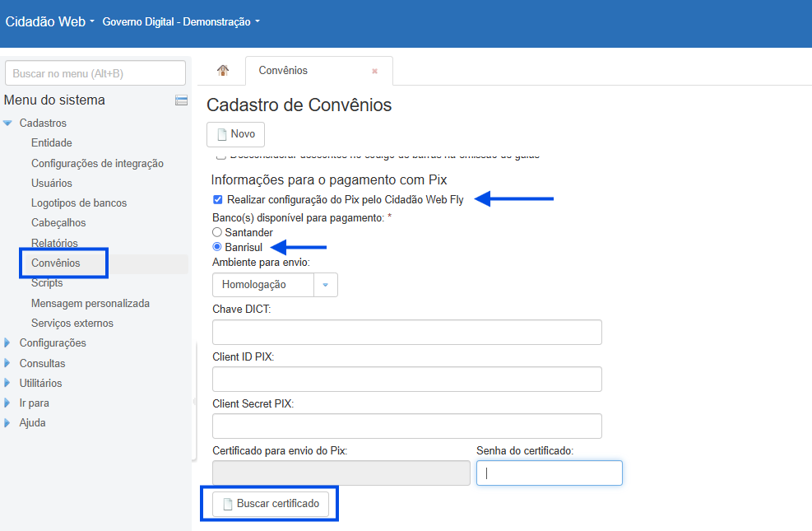Open Serviços externos menu item

72,324
